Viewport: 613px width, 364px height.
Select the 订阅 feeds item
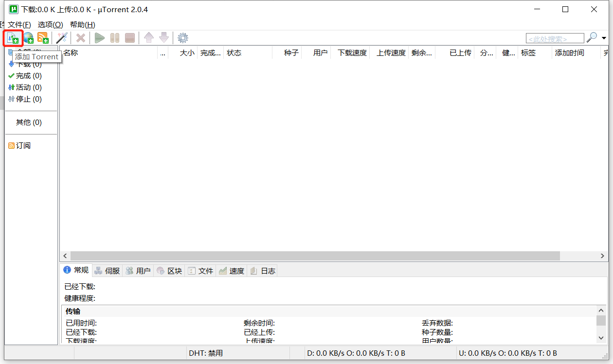tap(19, 146)
